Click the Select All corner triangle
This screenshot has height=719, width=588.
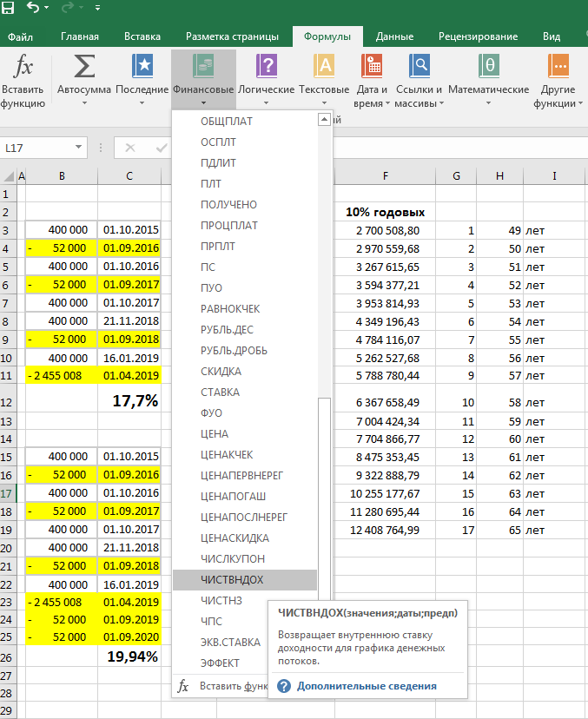pos(9,176)
